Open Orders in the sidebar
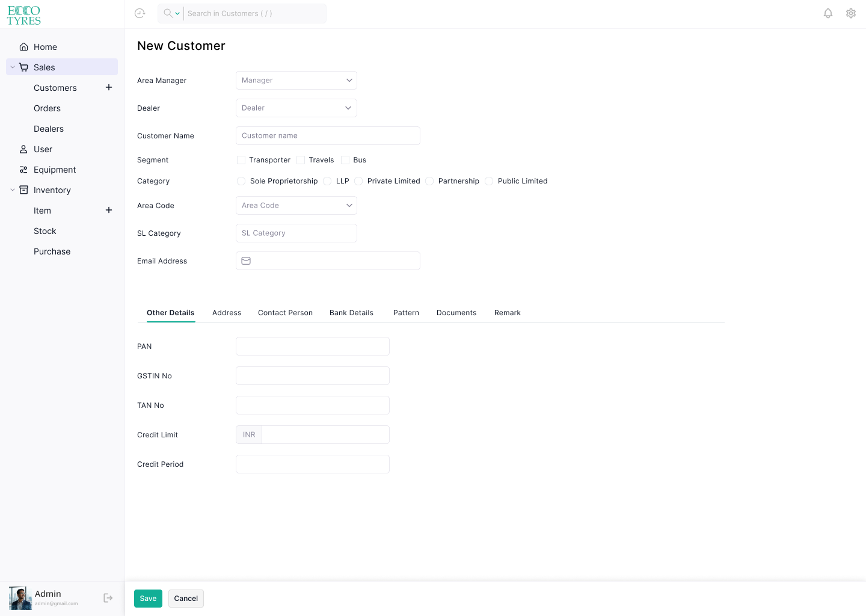This screenshot has width=866, height=616. tap(47, 108)
